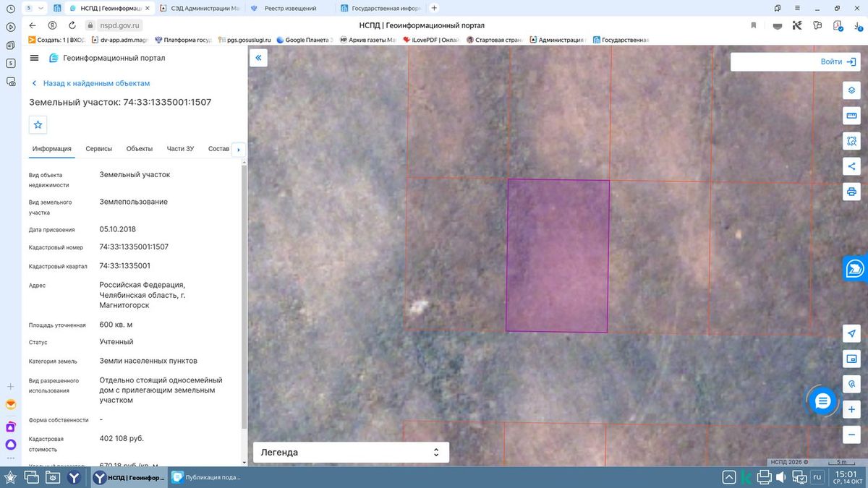This screenshot has height=488, width=868.
Task: Collapse the side panel with double chevron
Action: coord(259,59)
